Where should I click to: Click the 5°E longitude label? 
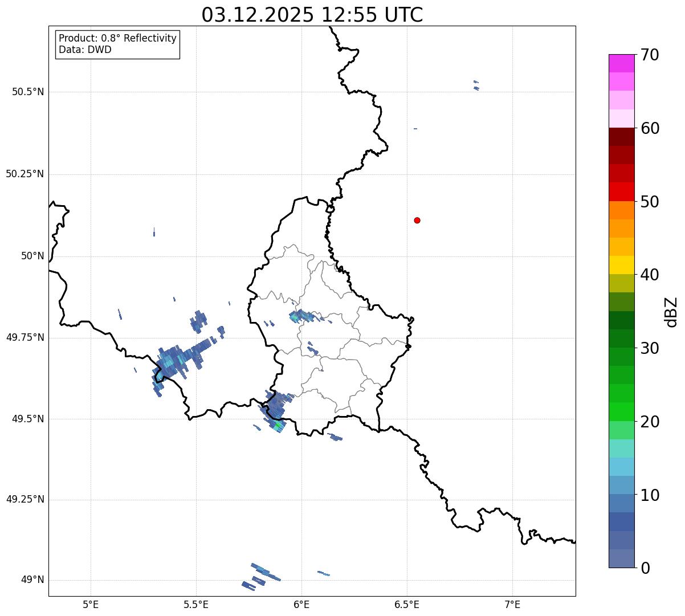[91, 605]
